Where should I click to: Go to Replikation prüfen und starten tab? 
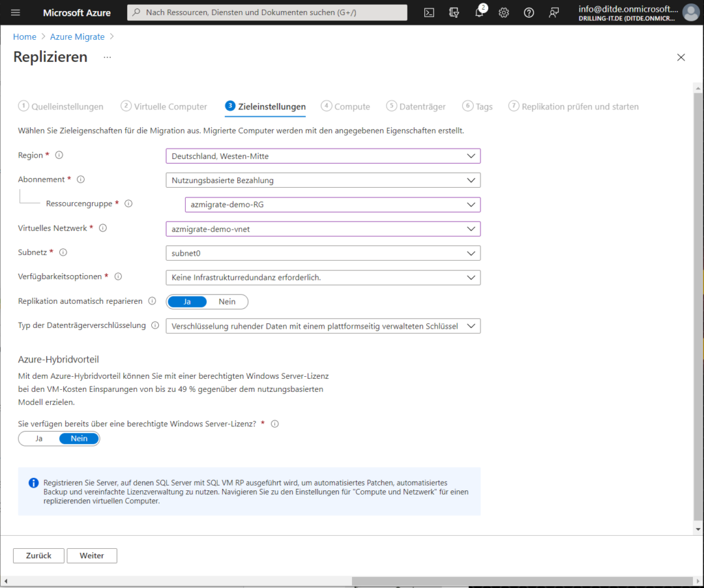point(573,107)
